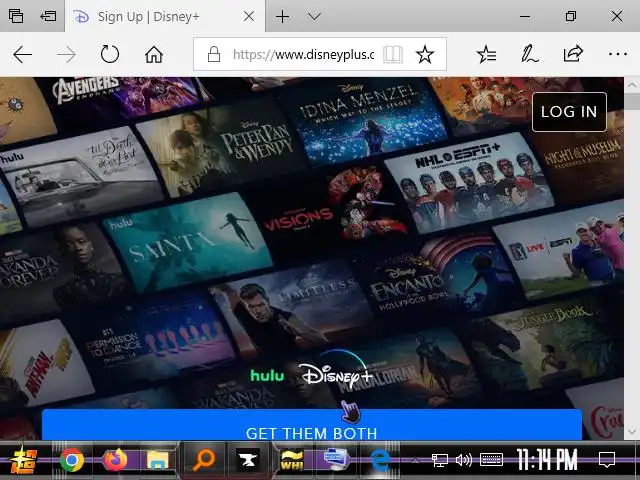
Task: Close the Sign Up | Disney+ tab
Action: click(x=249, y=17)
